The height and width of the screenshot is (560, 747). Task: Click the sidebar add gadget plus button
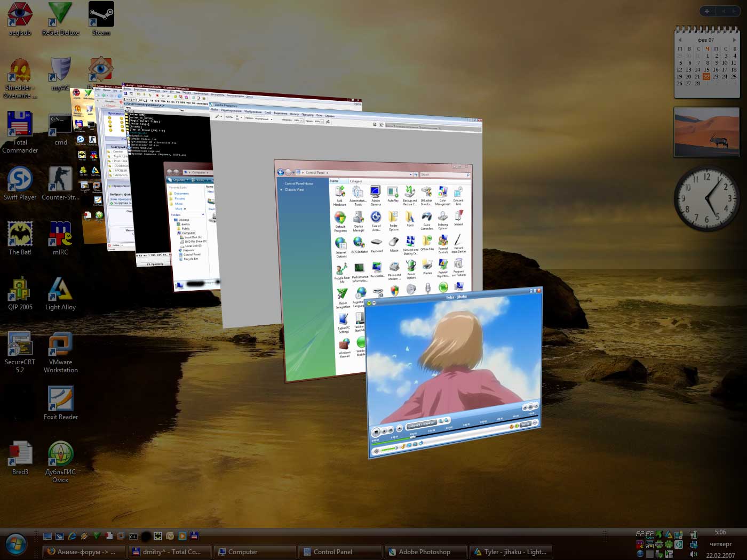(x=706, y=11)
